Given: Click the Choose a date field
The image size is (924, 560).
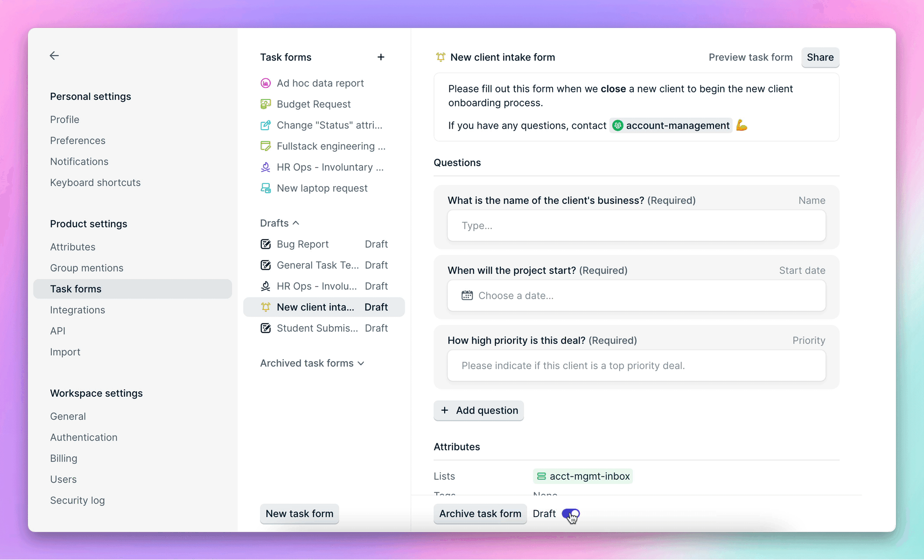Looking at the screenshot, I should (x=637, y=295).
